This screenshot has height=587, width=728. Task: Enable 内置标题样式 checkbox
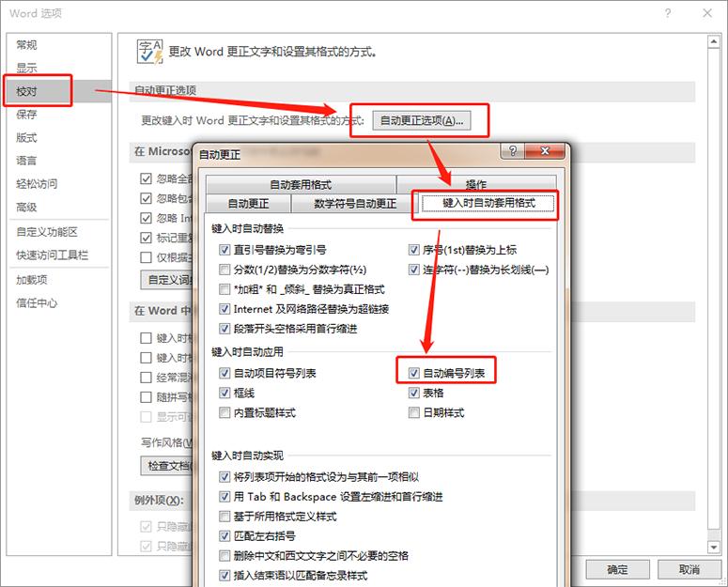click(225, 412)
